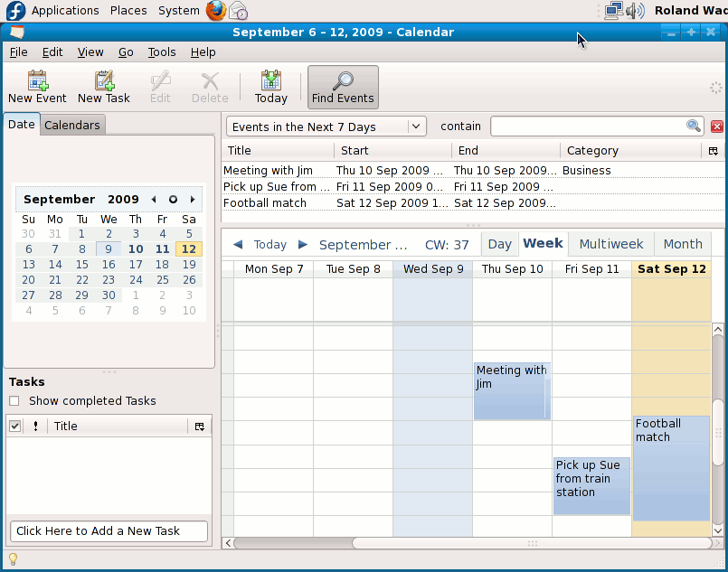Toggle the Find Events toolbar button
This screenshot has width=728, height=572.
pyautogui.click(x=343, y=88)
